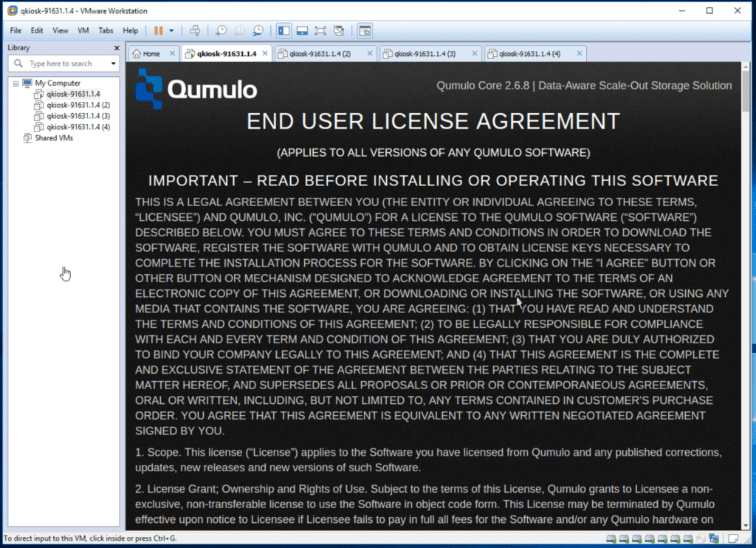
Task: Select qkiosk-91631.1.4 (4) in the library tree
Action: (78, 127)
